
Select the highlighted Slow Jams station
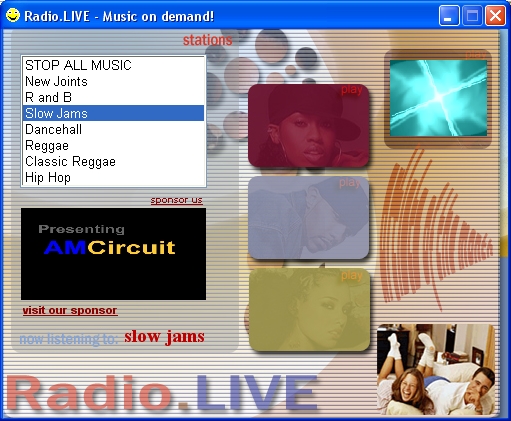tap(113, 113)
